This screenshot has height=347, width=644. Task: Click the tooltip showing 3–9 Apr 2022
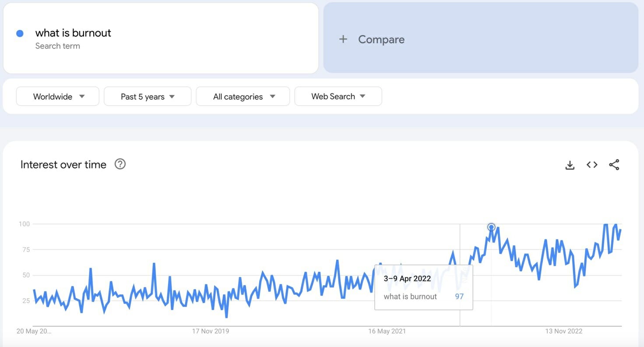(x=423, y=287)
